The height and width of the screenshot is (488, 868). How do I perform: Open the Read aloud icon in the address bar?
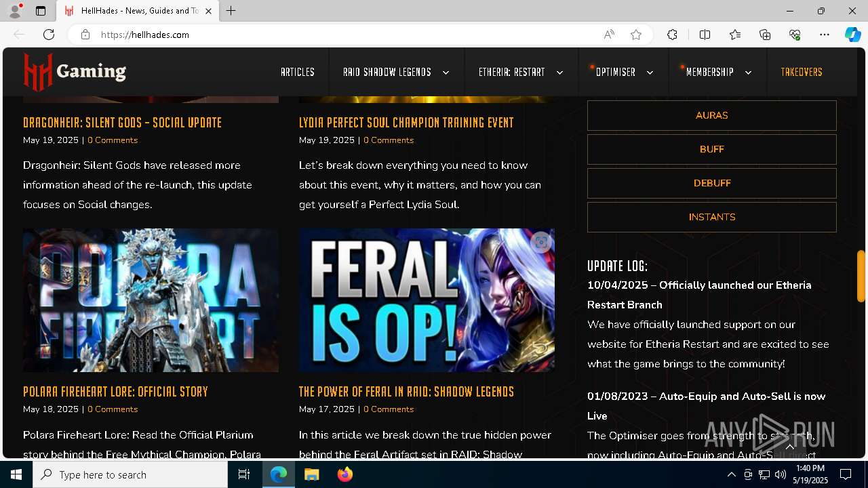(609, 35)
